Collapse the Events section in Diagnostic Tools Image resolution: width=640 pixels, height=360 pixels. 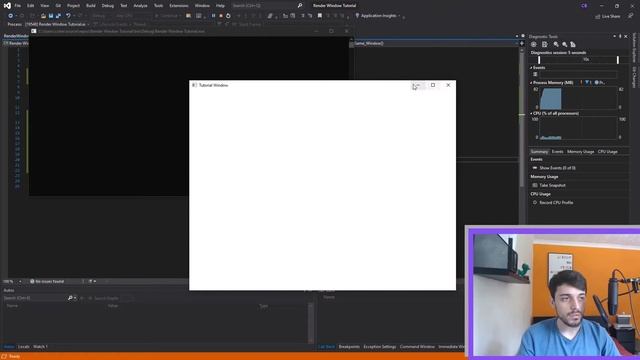[531, 68]
